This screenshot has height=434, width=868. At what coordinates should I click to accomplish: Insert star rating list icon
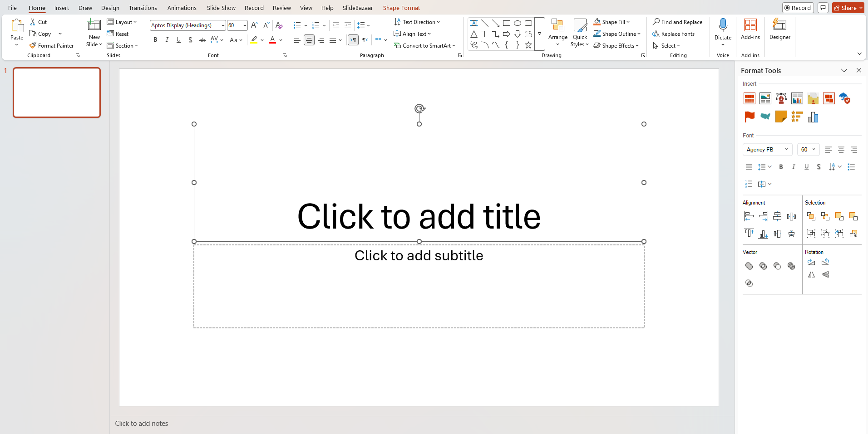[x=797, y=117]
